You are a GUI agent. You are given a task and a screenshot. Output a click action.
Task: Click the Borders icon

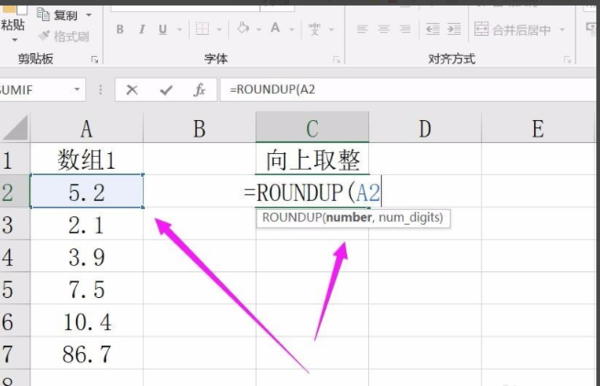coord(202,29)
